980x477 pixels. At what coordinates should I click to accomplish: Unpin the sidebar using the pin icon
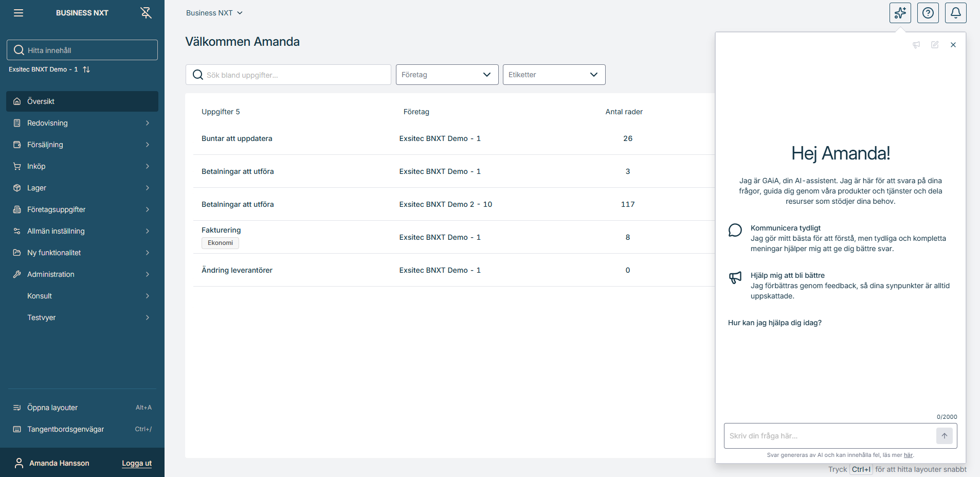point(146,12)
